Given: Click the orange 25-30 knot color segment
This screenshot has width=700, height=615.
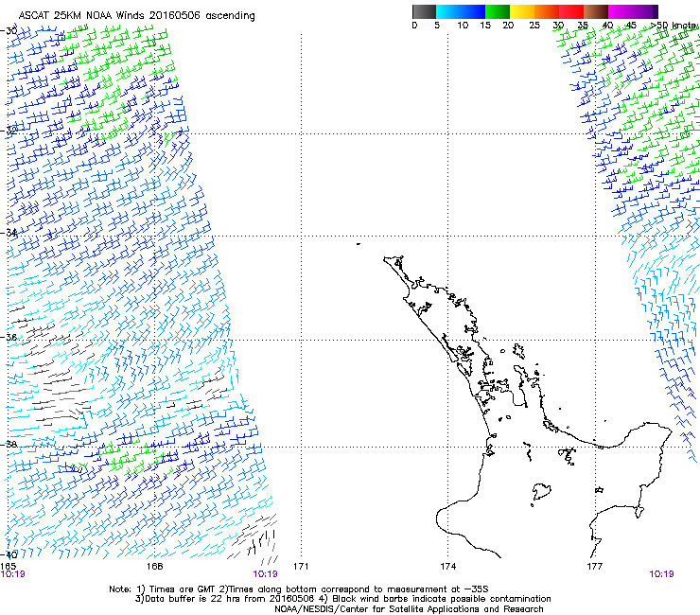Looking at the screenshot, I should point(547,11).
